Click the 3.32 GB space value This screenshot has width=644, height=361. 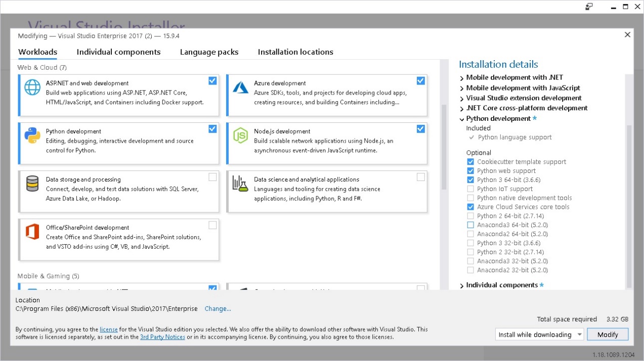tap(617, 320)
